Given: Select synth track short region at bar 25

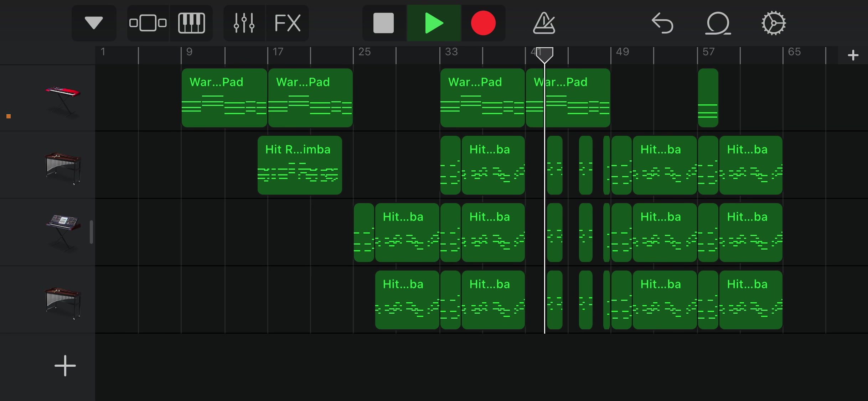Looking at the screenshot, I should pos(364,232).
